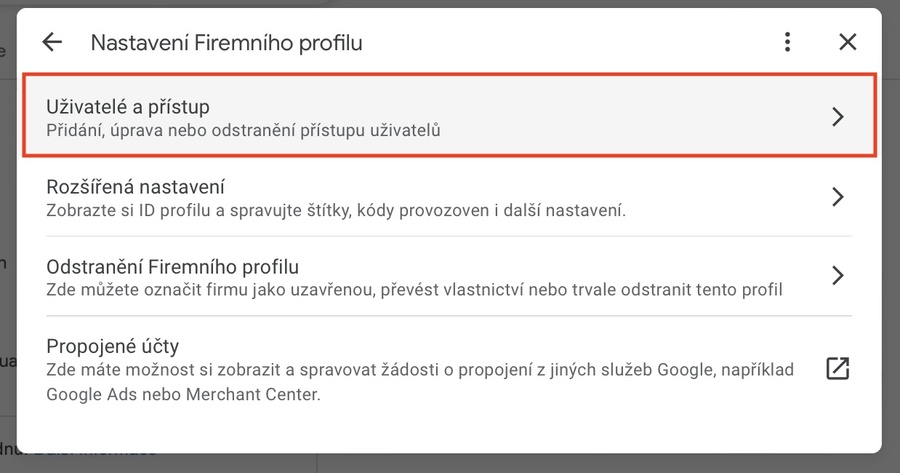
Task: Open external link icon for Propojené účty
Action: pos(837,369)
